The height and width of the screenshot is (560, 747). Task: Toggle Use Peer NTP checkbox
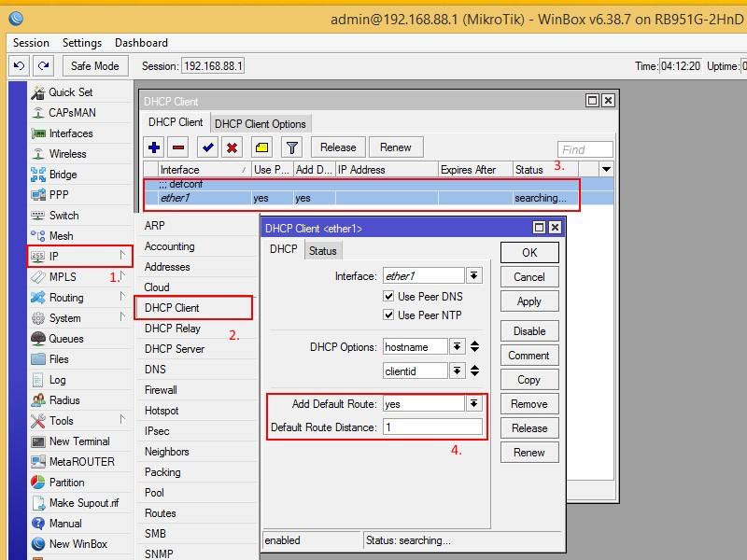pyautogui.click(x=388, y=315)
